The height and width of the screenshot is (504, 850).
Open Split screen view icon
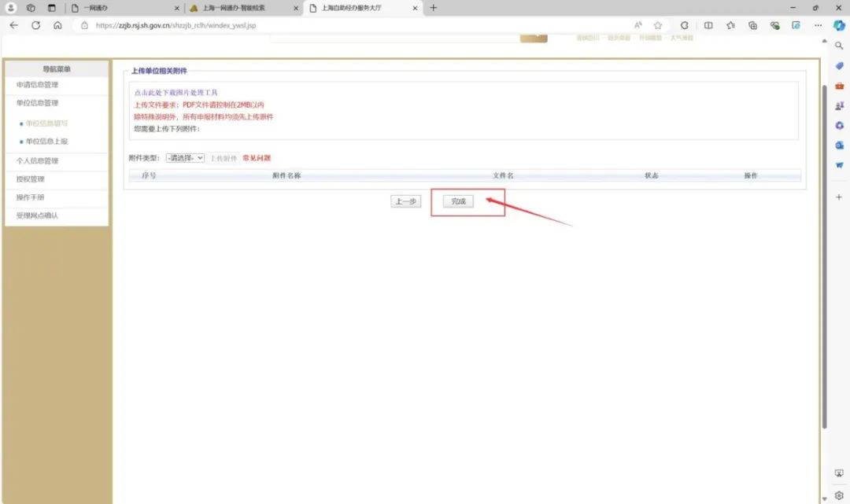(x=708, y=25)
